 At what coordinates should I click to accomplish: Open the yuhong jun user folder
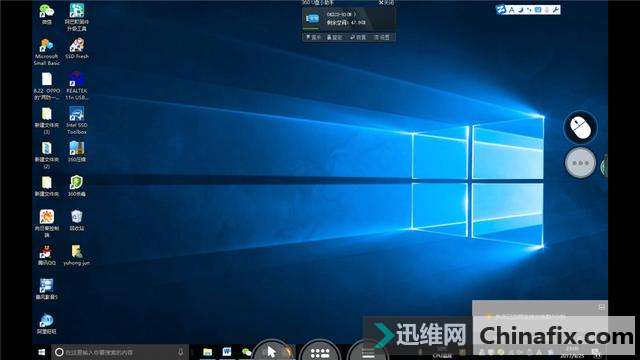(77, 255)
